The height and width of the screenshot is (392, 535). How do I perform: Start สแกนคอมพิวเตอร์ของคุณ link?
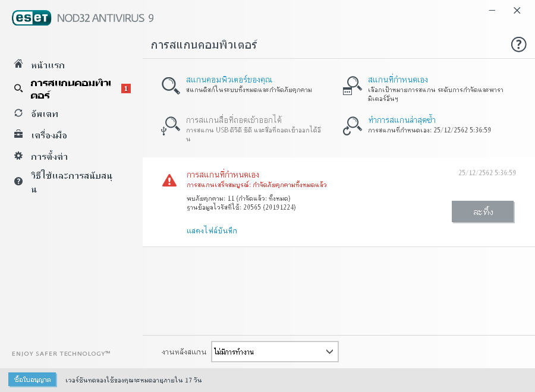click(x=229, y=80)
